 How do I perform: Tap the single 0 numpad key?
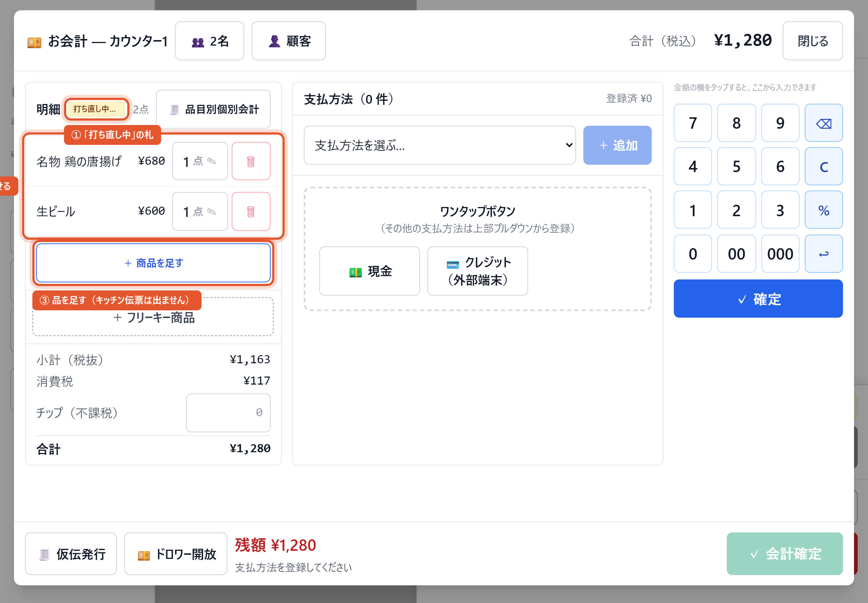click(693, 254)
